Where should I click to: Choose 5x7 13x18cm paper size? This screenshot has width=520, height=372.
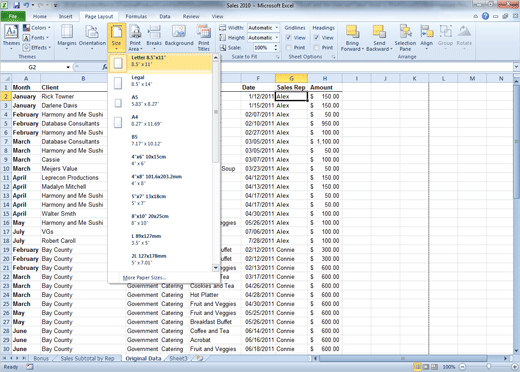point(160,201)
